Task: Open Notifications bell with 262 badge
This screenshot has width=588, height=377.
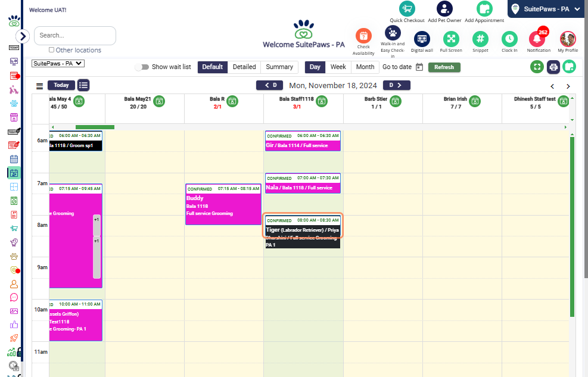Action: tap(538, 38)
